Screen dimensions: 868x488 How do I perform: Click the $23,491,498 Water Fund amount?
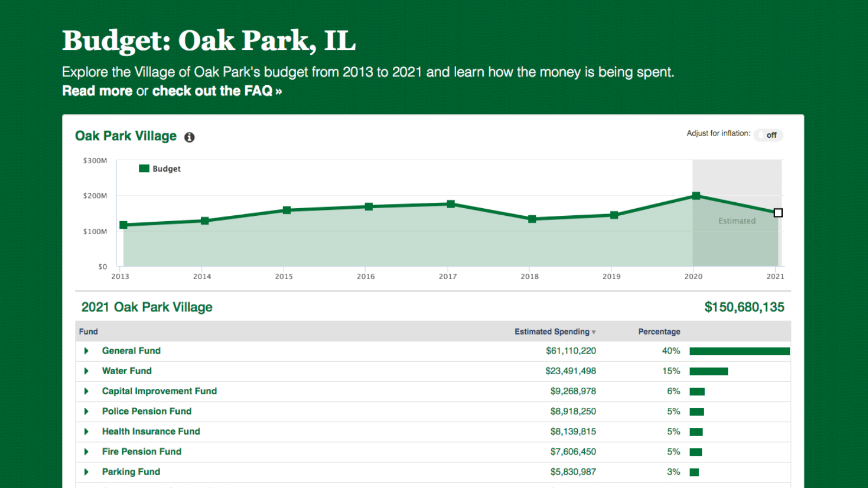[x=571, y=371]
